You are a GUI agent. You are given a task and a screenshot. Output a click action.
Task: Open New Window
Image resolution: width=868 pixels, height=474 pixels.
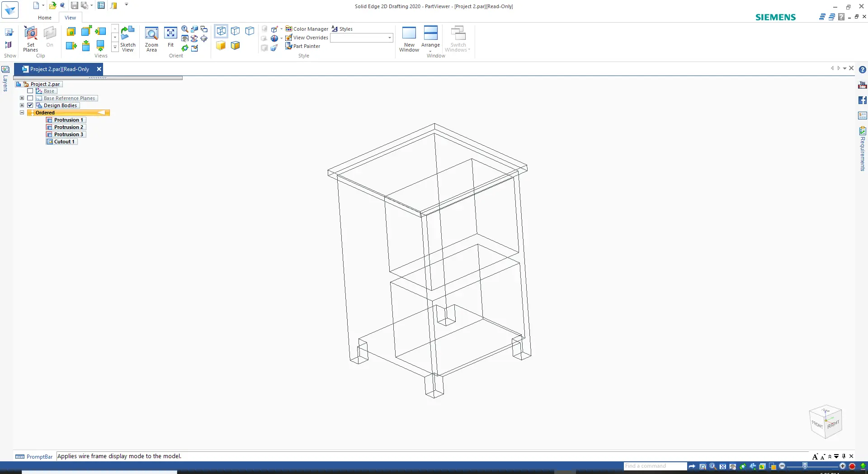409,38
